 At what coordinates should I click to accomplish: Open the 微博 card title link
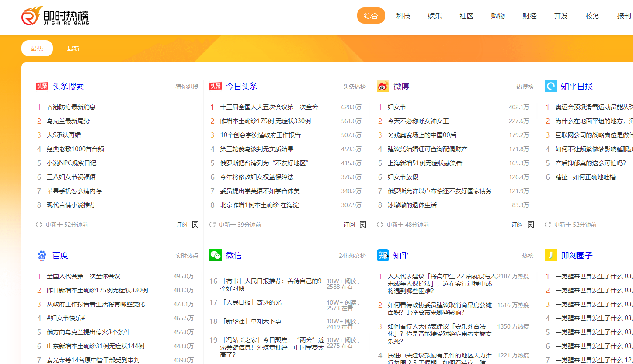(x=401, y=87)
